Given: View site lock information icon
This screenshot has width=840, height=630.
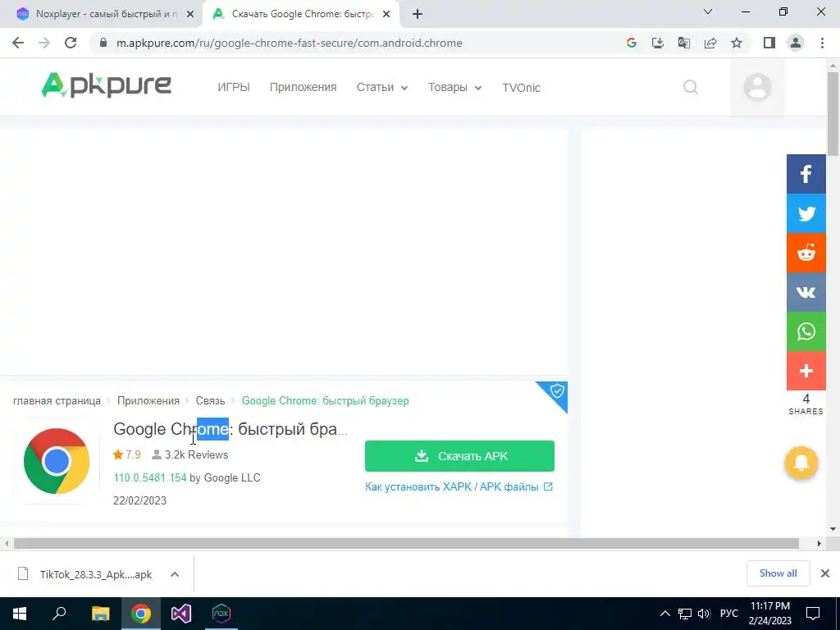Looking at the screenshot, I should 103,43.
